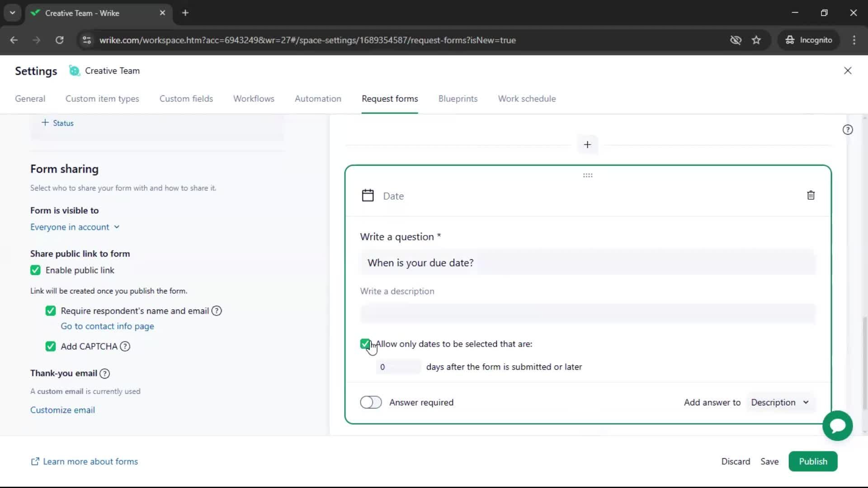Uncheck Add CAPTCHA
The width and height of the screenshot is (868, 488).
point(51,347)
